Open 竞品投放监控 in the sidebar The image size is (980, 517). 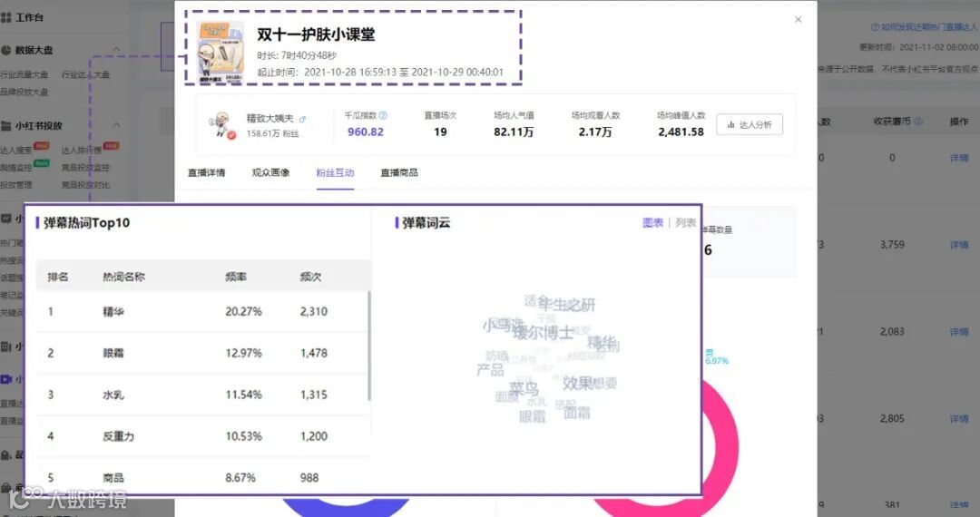tap(85, 167)
